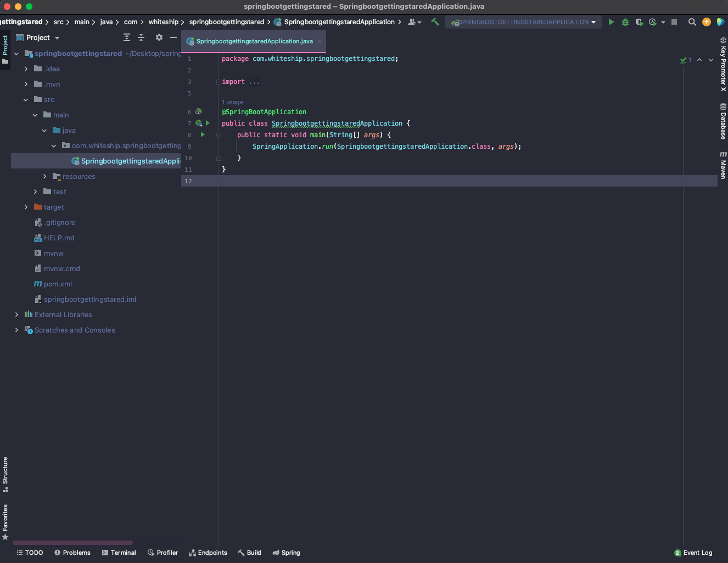Open dropdown arrow next to profiler run icon
The height and width of the screenshot is (563, 728).
663,22
